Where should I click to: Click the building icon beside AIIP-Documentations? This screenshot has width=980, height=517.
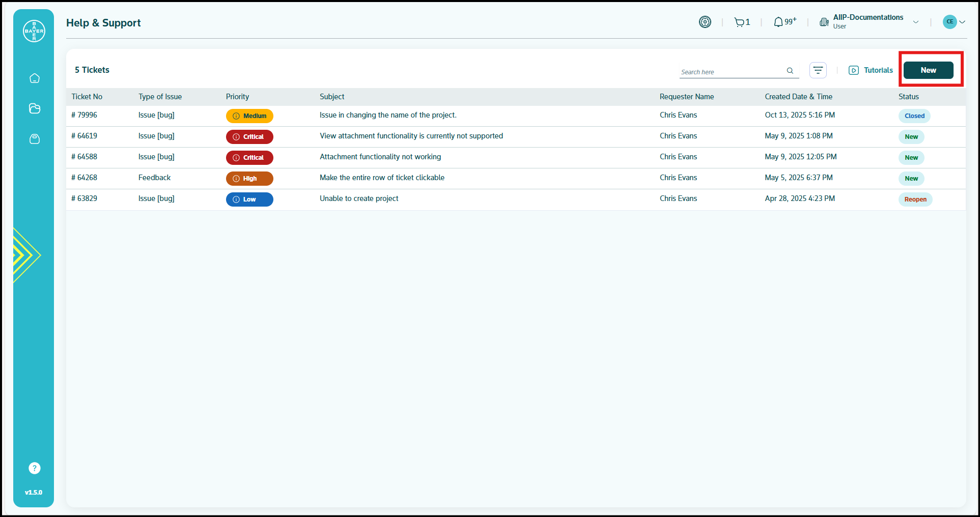point(824,22)
